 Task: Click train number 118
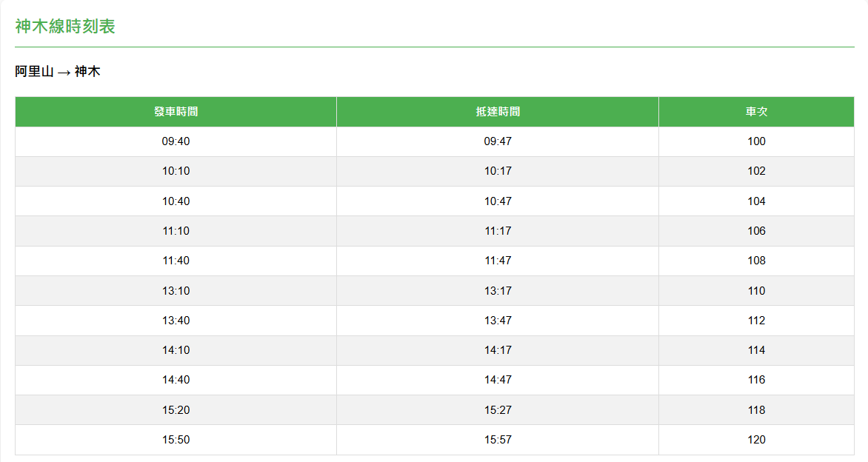(756, 410)
